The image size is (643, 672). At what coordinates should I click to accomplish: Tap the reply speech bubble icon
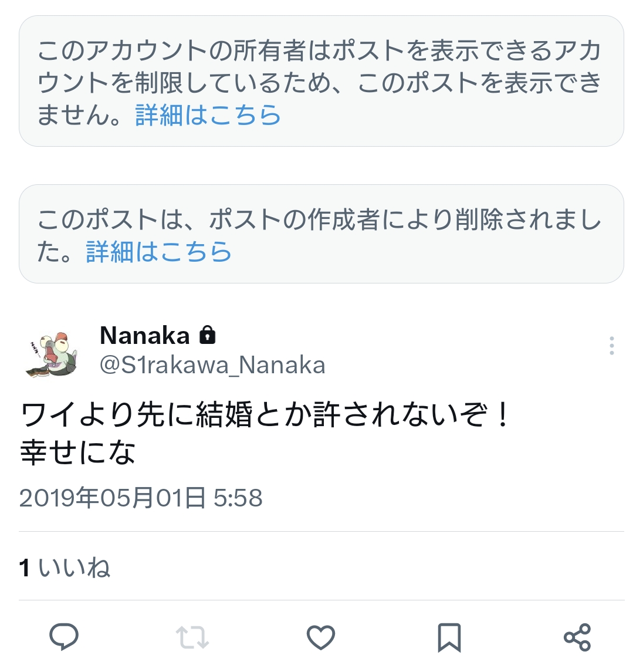coord(64,637)
